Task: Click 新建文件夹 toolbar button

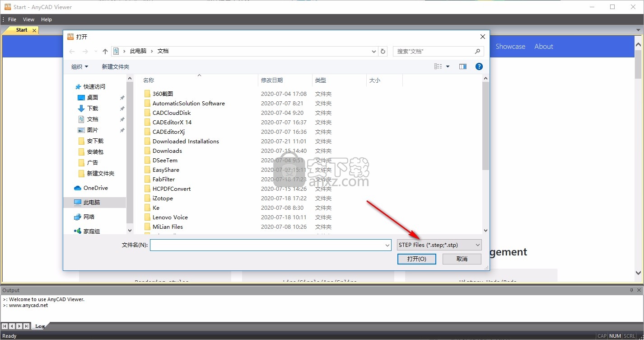Action: pyautogui.click(x=116, y=66)
